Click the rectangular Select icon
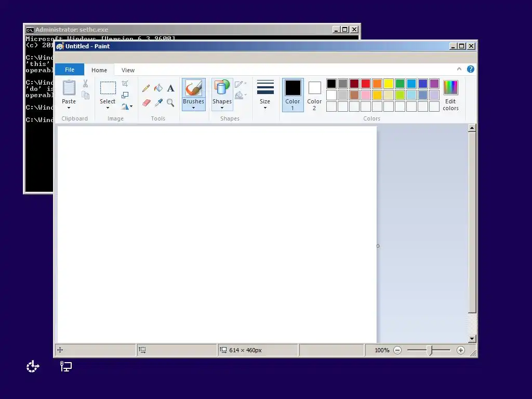Image resolution: width=532 pixels, height=399 pixels. (108, 88)
